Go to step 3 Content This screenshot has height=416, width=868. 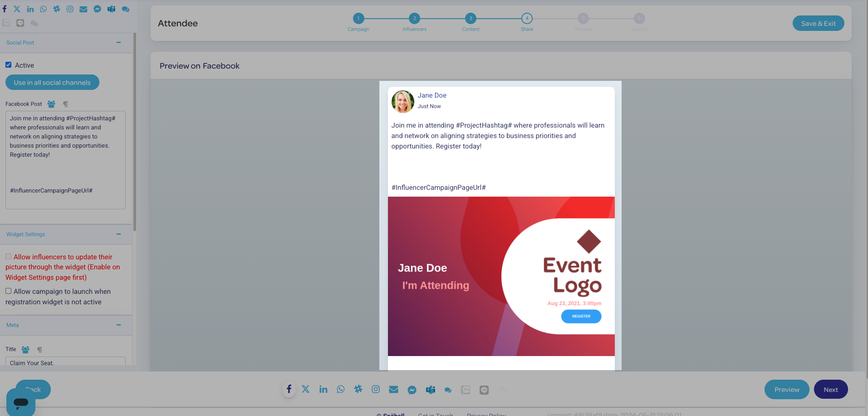(471, 19)
